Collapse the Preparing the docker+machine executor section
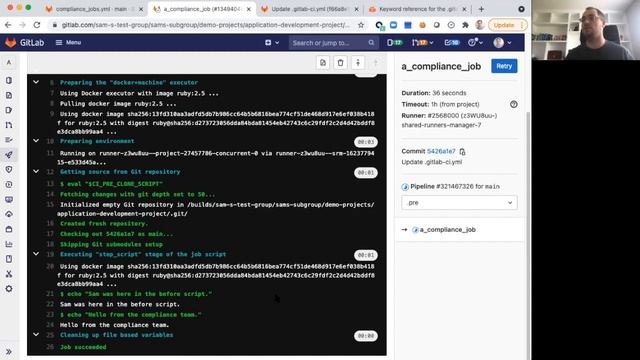This screenshot has width=640, height=360. (36, 82)
